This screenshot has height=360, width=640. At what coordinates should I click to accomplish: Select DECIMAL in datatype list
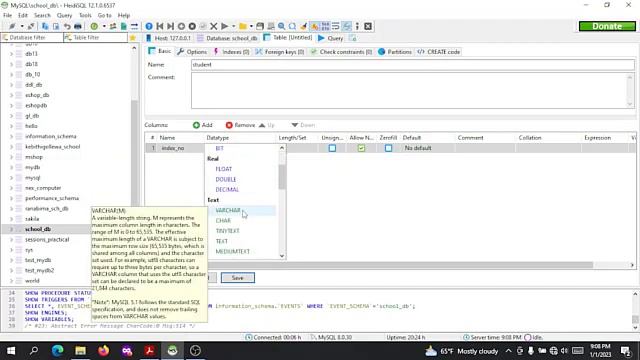pyautogui.click(x=227, y=189)
